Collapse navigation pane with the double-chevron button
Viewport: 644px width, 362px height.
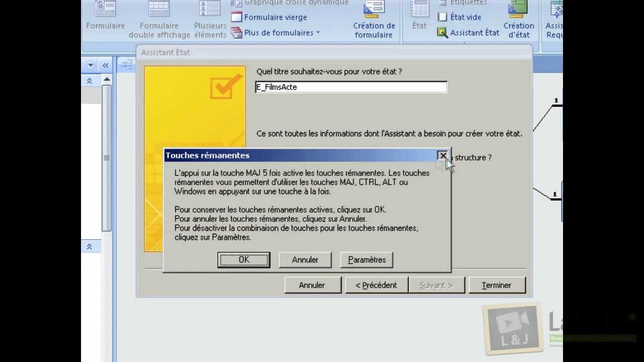(x=105, y=65)
